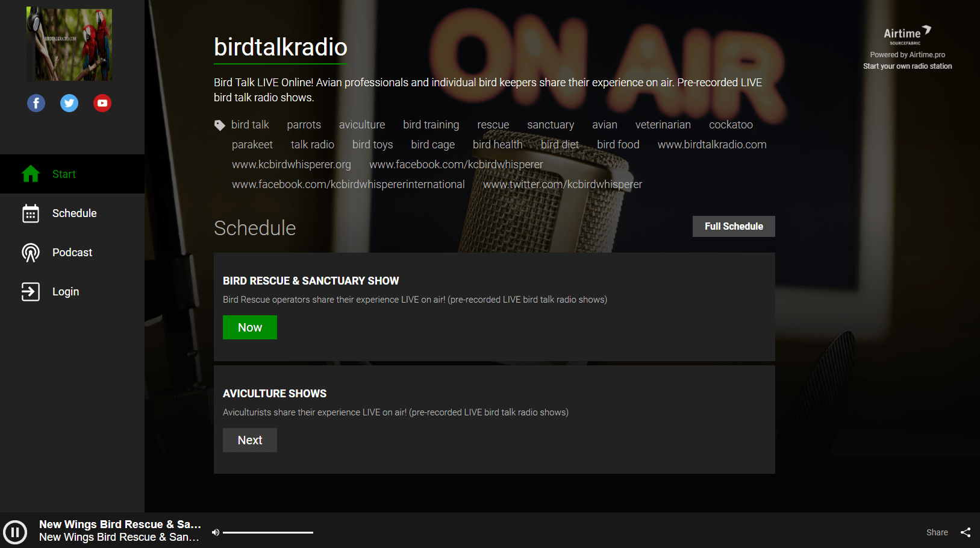Select the 'veterinarian' tag
Screen dimensions: 980x548
[x=663, y=125]
